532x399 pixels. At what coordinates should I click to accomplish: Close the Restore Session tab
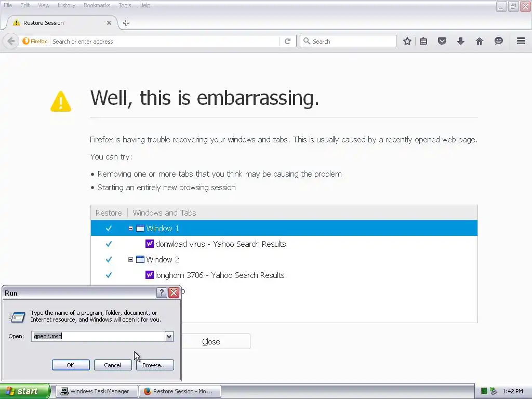109,23
